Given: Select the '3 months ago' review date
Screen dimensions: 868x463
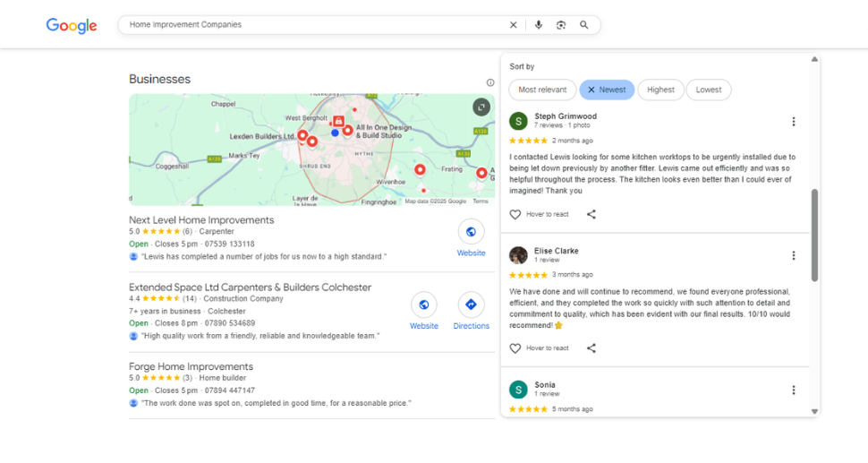Looking at the screenshot, I should 572,275.
